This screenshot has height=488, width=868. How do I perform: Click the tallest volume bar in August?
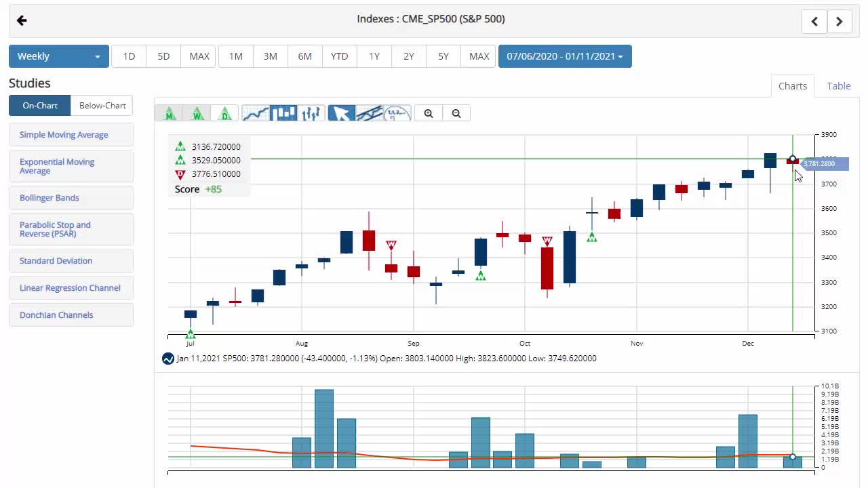[x=324, y=428]
